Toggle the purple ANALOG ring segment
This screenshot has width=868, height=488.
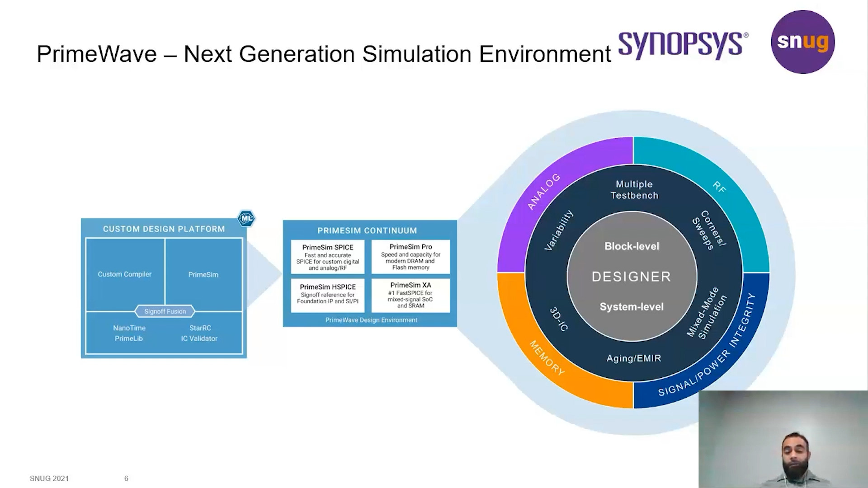(542, 190)
